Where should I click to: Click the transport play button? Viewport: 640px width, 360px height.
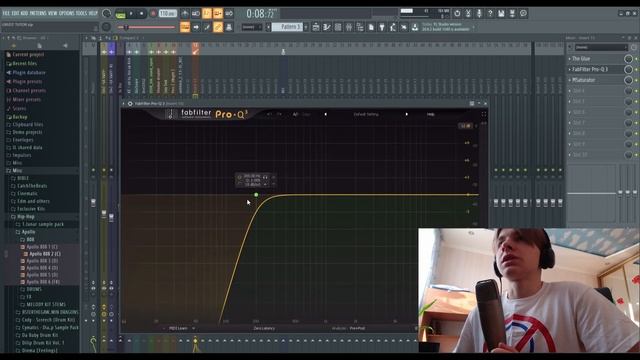[x=131, y=13]
